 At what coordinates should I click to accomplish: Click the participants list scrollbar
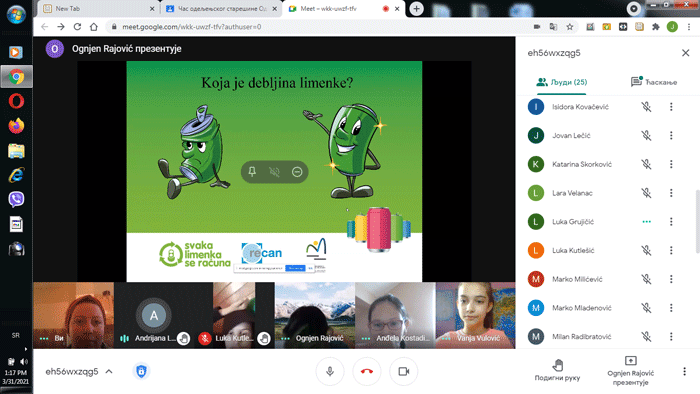697,221
